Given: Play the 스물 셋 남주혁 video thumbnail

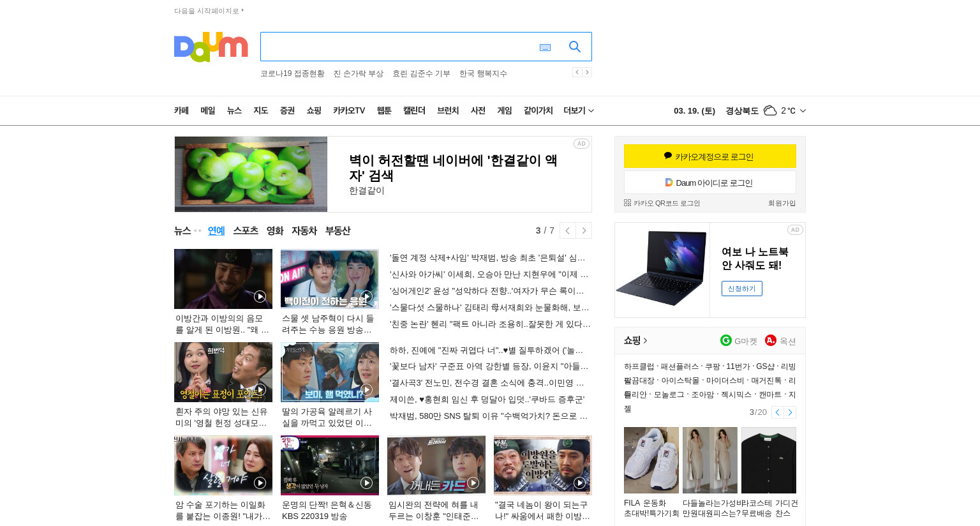Looking at the screenshot, I should pos(330,279).
